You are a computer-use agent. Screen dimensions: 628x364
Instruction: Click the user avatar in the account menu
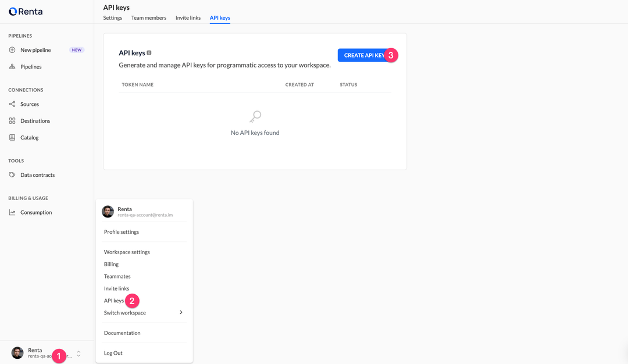108,212
